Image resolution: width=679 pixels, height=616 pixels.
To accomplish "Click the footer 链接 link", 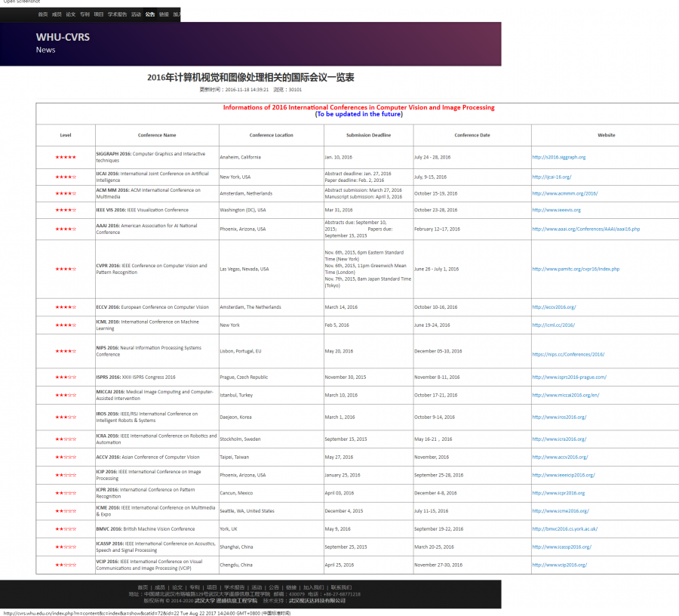I will pos(291,587).
